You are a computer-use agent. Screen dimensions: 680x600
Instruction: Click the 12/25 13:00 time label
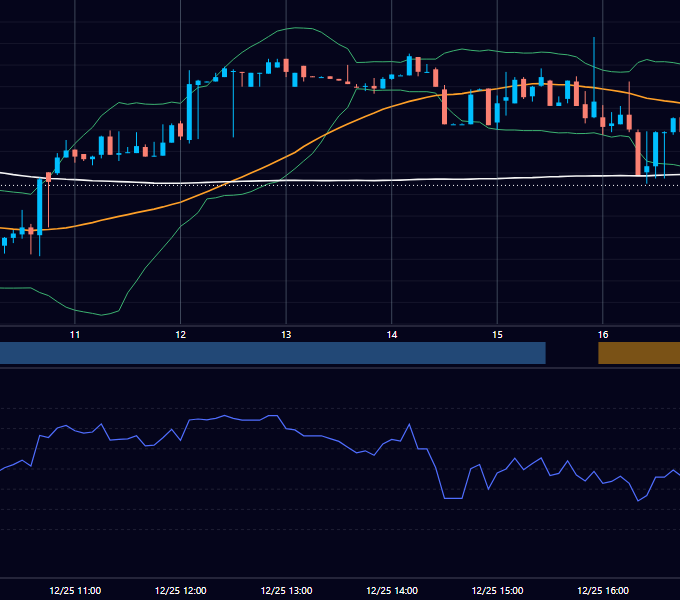pos(286,590)
